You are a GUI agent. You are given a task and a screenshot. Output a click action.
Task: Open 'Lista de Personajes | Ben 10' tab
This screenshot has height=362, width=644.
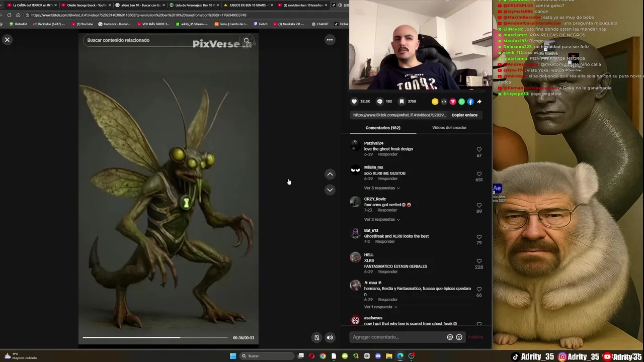(193, 5)
